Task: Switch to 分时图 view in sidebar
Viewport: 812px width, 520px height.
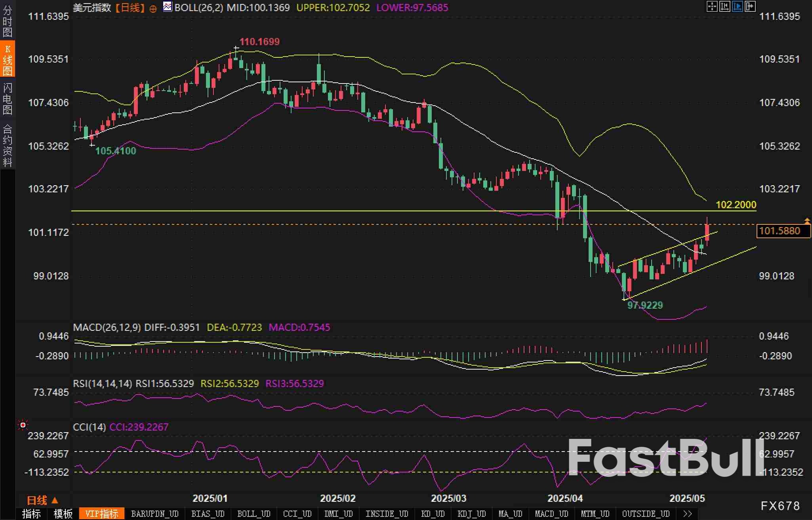Action: (7, 21)
